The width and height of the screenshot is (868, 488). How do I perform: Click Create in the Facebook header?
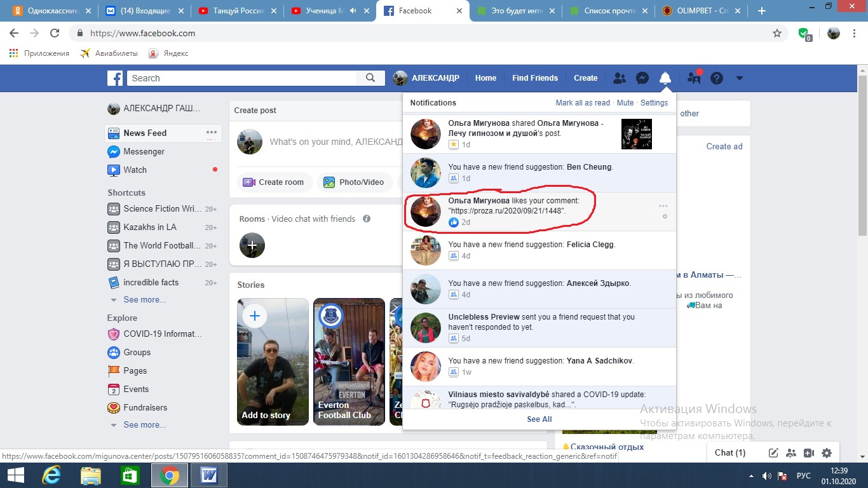click(x=585, y=78)
